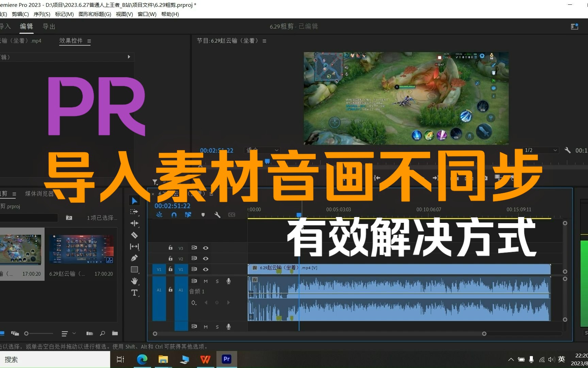Open timeline display settings wrench
The image size is (588, 368).
point(217,215)
